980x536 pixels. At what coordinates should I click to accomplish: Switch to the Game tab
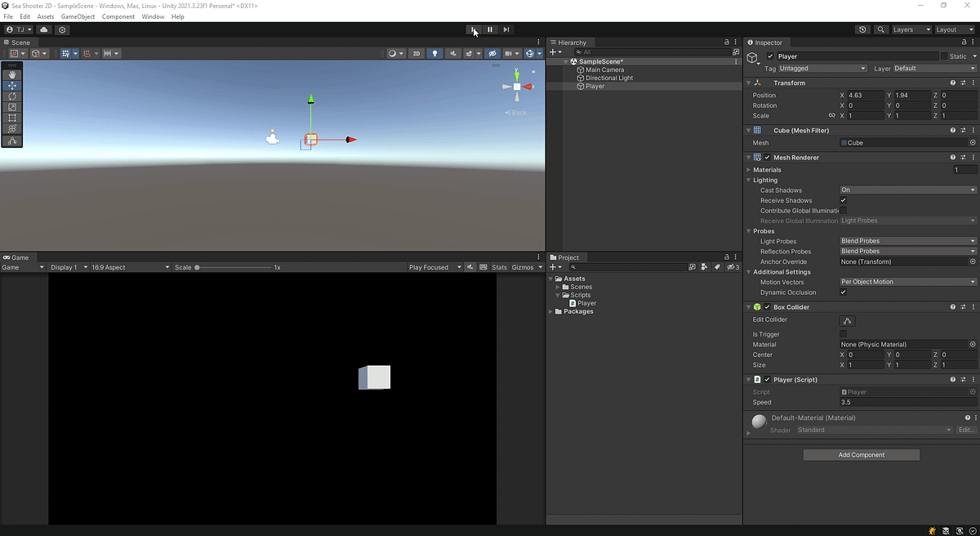pyautogui.click(x=16, y=257)
